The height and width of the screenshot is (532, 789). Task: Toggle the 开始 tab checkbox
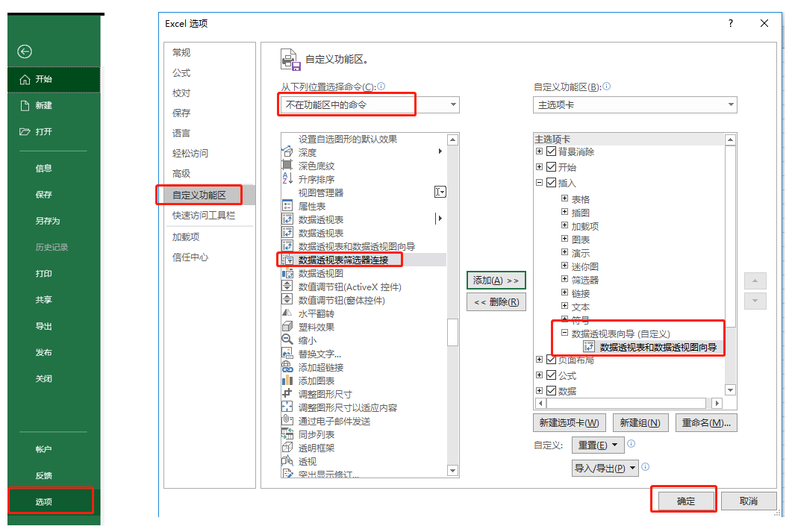[551, 167]
